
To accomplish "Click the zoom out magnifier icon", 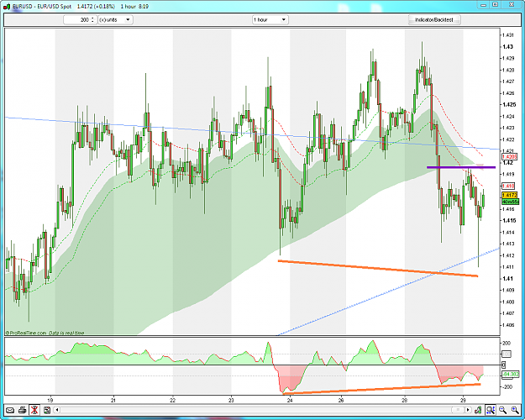I will (x=502, y=410).
